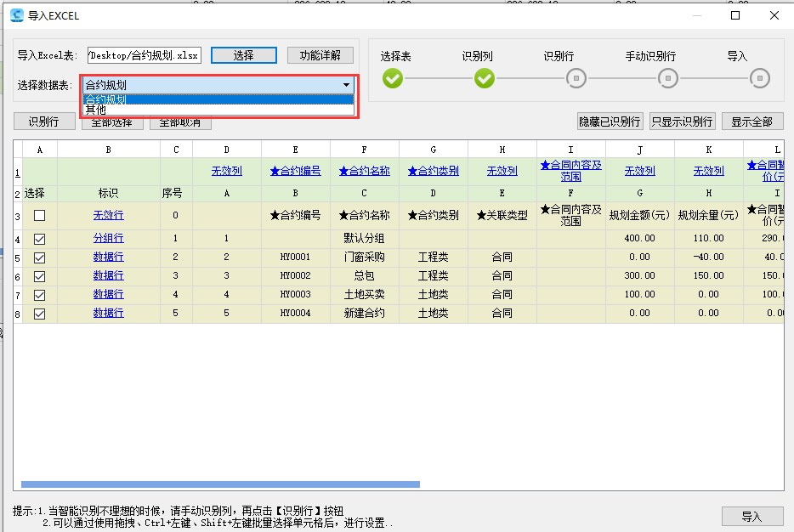Viewport: 794px width, 532px height.
Task: Uncheck the HY0002 总包 row checkbox
Action: coord(39,276)
